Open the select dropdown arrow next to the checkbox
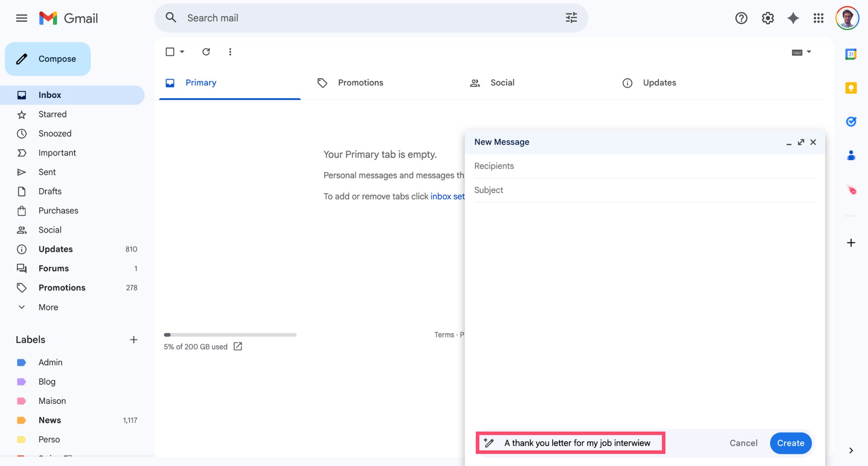Image resolution: width=868 pixels, height=466 pixels. 182,52
